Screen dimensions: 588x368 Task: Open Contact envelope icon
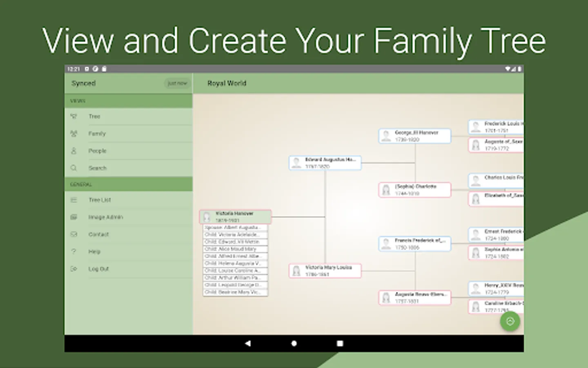click(x=74, y=234)
